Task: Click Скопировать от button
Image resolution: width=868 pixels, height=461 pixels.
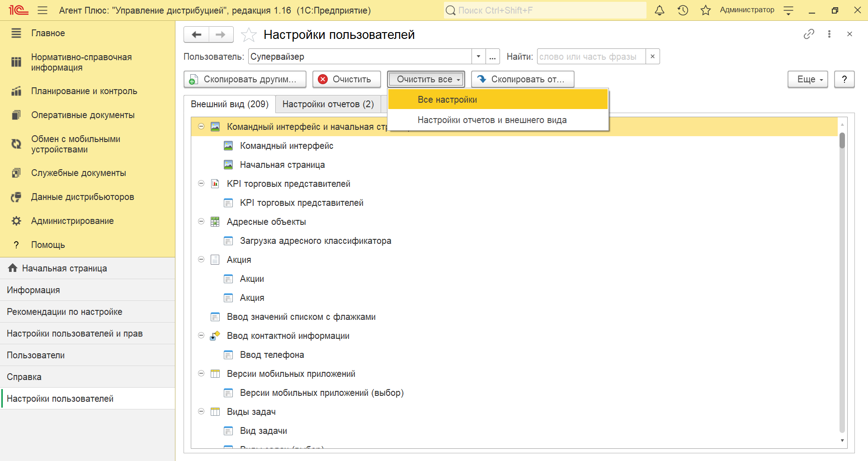Action: click(523, 79)
